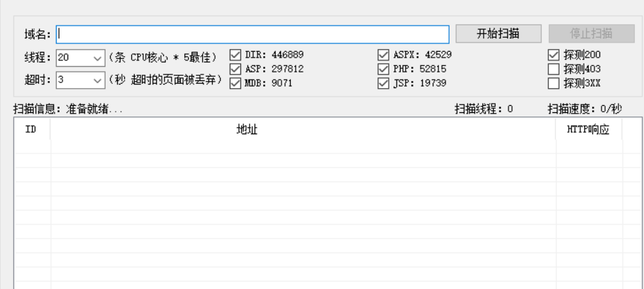
Task: Disable the 探测200 checkbox
Action: pyautogui.click(x=554, y=55)
